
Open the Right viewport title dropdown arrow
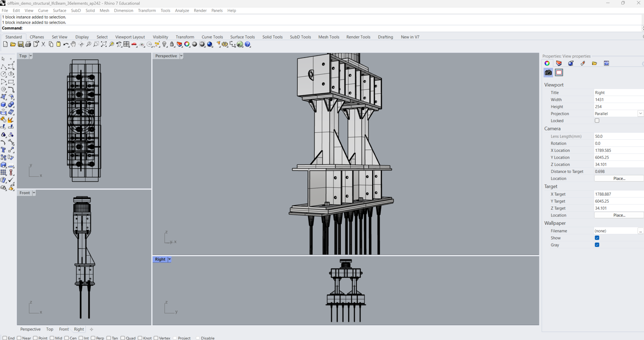click(x=169, y=259)
